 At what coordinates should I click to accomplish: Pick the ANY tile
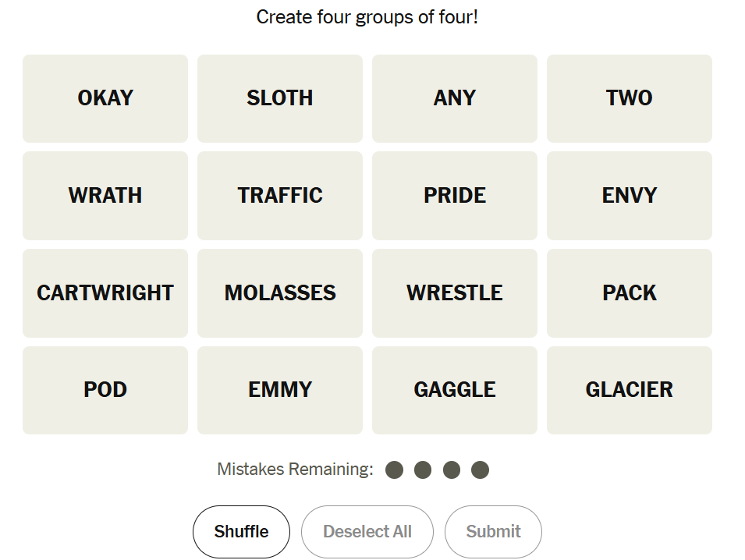coord(455,98)
